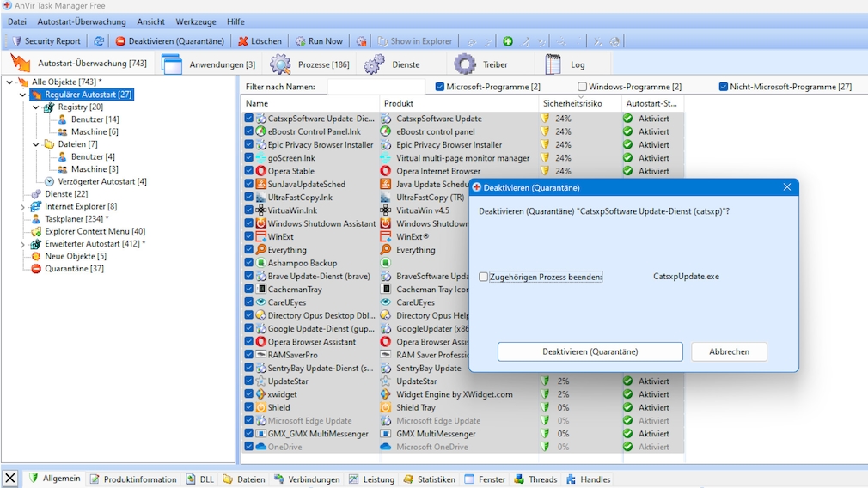This screenshot has height=488, width=868.
Task: Switch to Anwendungen [3] tab
Action: [209, 64]
